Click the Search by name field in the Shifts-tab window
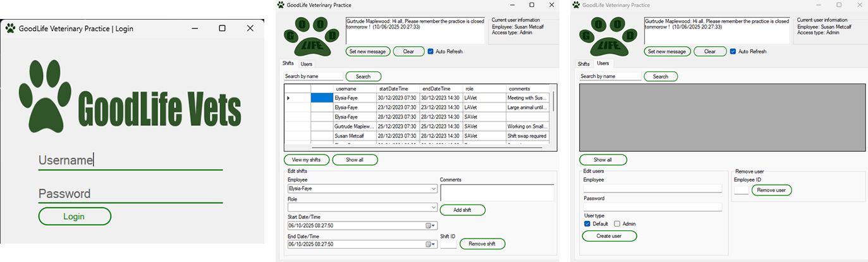This screenshot has width=868, height=262. 314,77
